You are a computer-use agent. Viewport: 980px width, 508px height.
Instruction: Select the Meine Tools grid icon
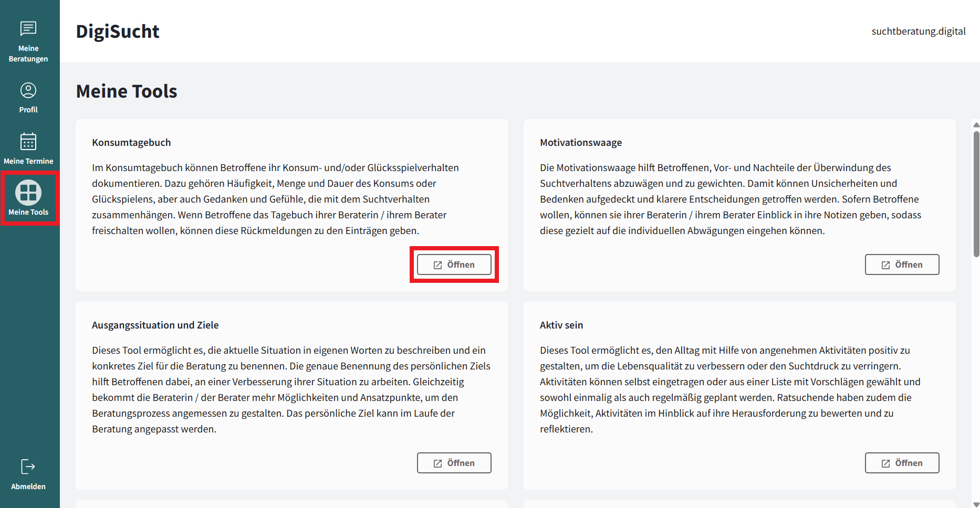tap(28, 192)
